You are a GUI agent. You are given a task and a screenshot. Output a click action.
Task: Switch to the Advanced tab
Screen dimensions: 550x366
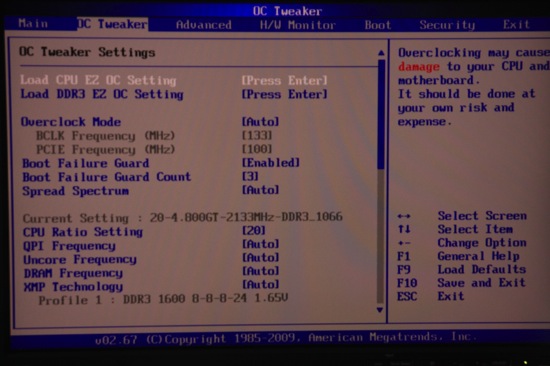[x=203, y=25]
